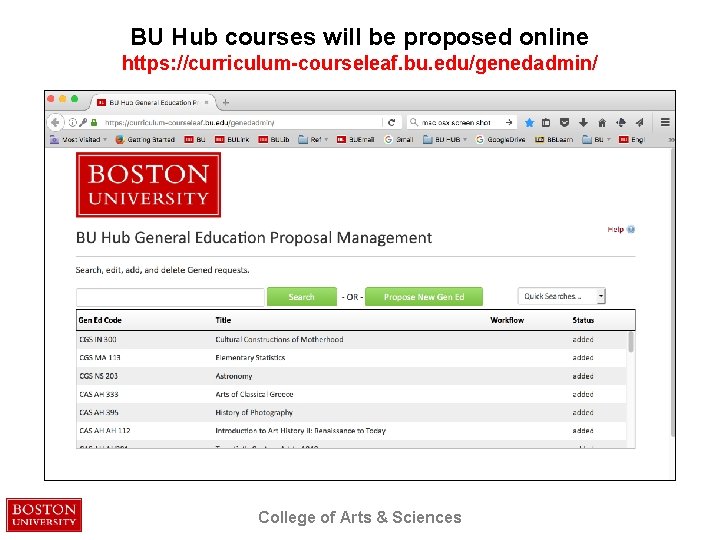Select Introduction to Art History II row
This screenshot has height=540, width=720.
click(351, 431)
